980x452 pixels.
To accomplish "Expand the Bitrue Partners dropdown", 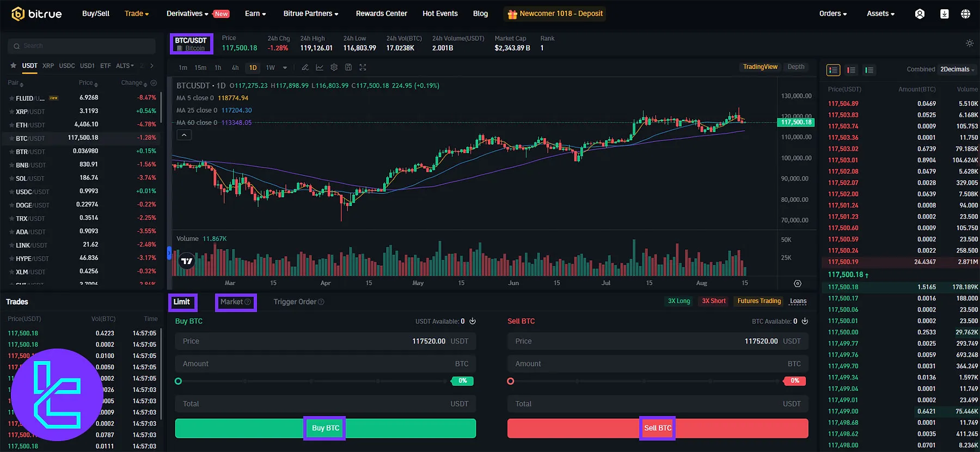I will coord(311,14).
